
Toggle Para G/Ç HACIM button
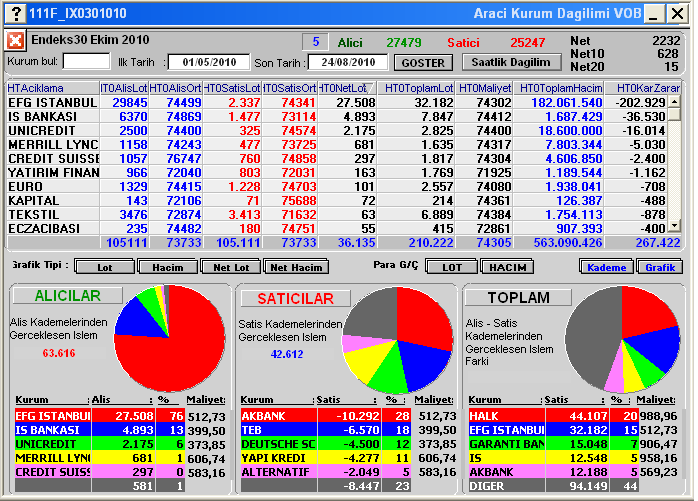click(x=507, y=267)
